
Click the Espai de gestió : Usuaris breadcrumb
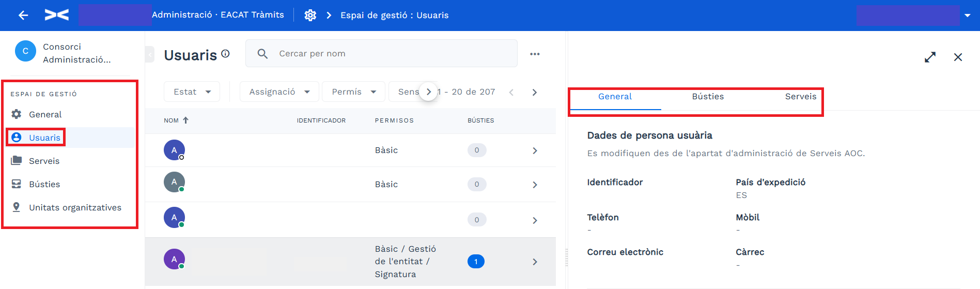[394, 15]
